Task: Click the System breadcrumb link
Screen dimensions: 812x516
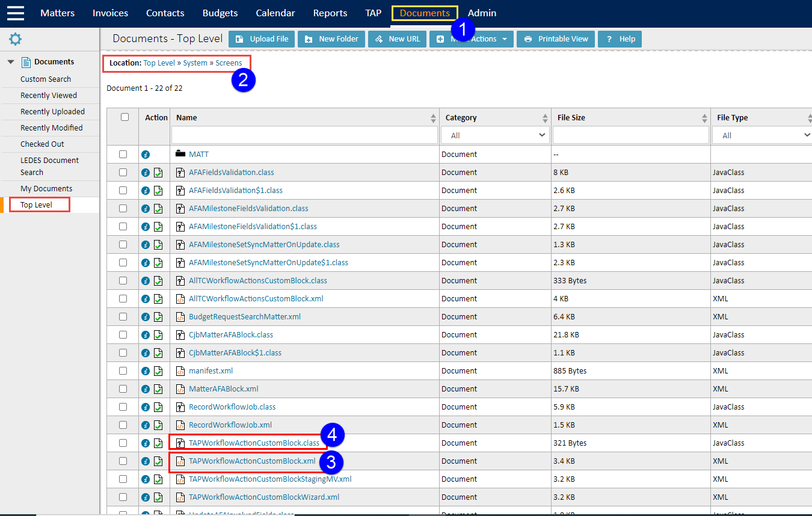Action: [x=195, y=63]
